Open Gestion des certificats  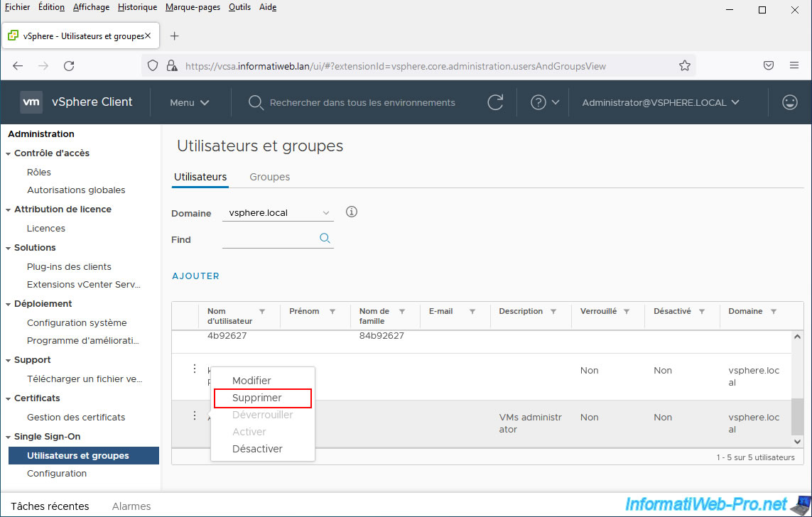[x=76, y=417]
